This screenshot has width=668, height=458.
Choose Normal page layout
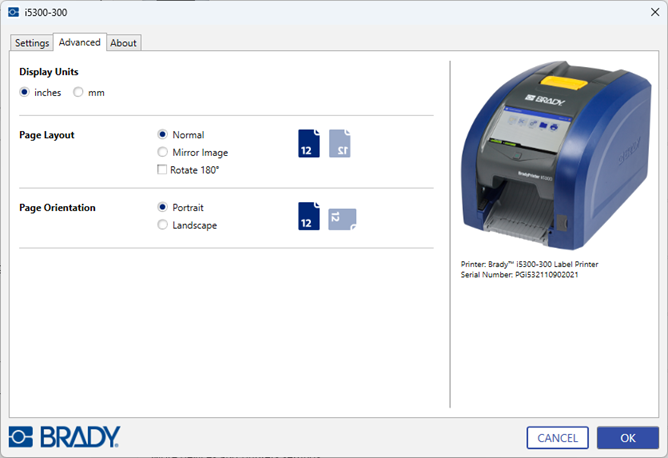163,134
